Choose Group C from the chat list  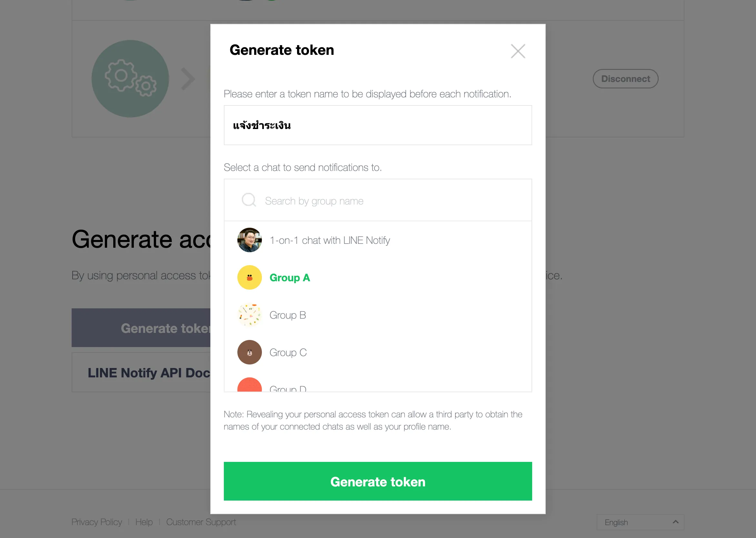(288, 352)
